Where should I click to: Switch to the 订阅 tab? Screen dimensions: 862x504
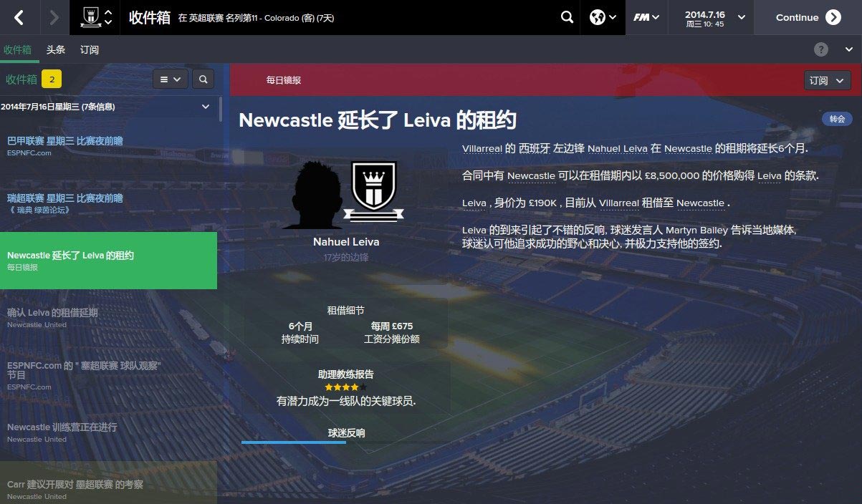(90, 49)
